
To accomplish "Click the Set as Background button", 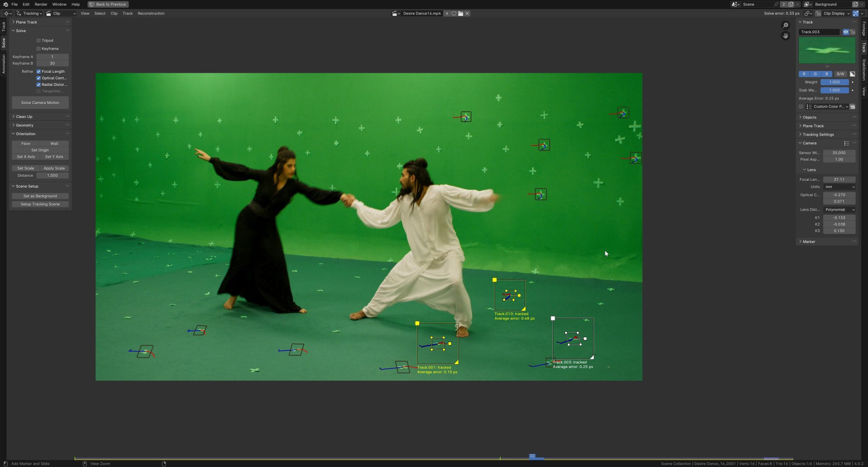I will (40, 196).
